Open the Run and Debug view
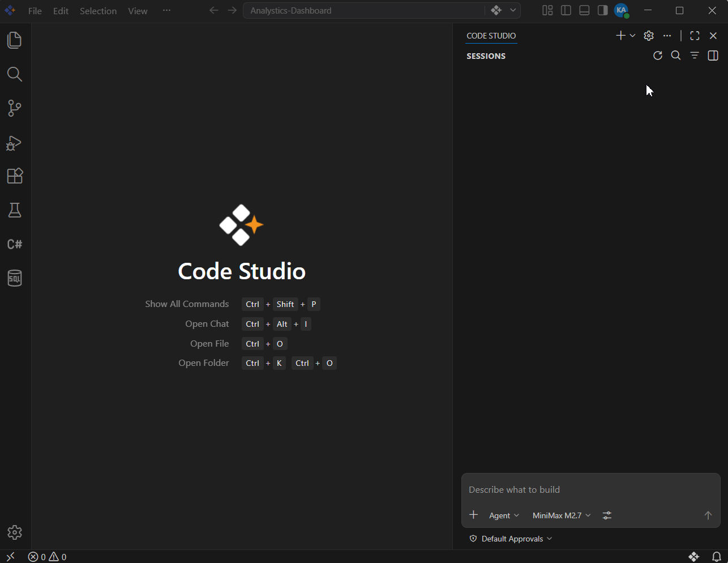 15,143
